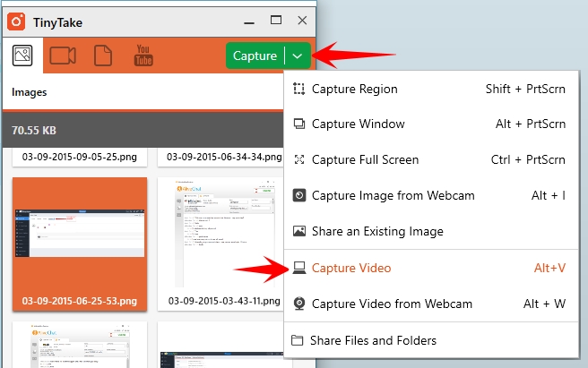The height and width of the screenshot is (368, 588).
Task: Click the Capture Video from Webcam icon
Action: [x=299, y=304]
